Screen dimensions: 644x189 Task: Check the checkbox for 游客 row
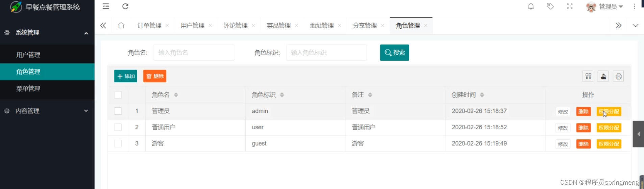(118, 143)
